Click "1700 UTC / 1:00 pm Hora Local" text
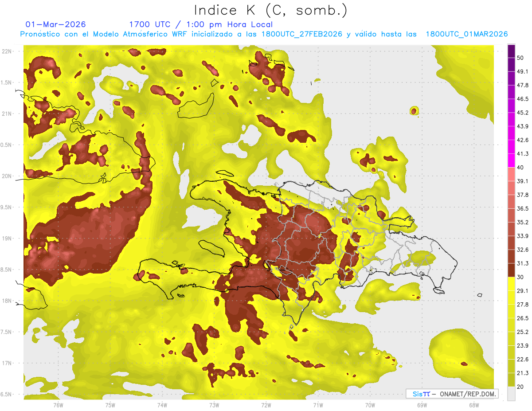Image resolution: width=532 pixels, height=411 pixels. click(x=201, y=24)
